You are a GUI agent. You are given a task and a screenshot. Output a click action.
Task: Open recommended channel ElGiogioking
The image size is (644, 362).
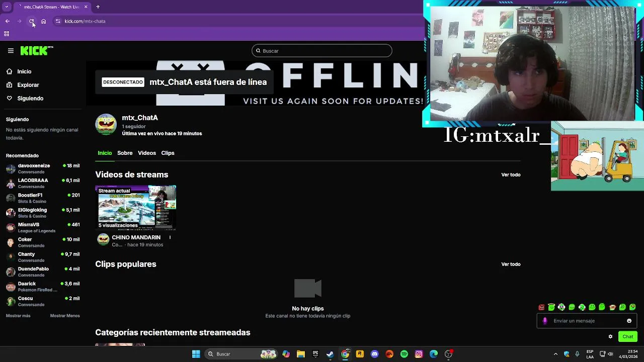click(43, 213)
